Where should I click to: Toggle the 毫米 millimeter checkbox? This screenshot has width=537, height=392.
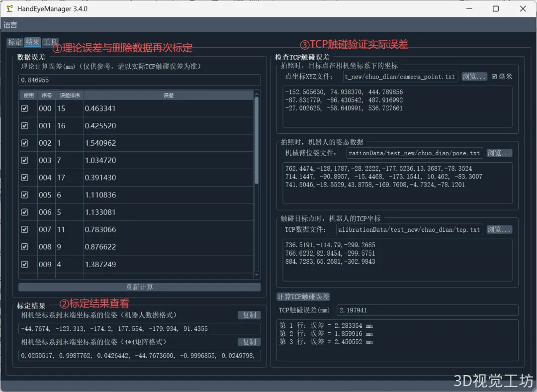(x=494, y=77)
